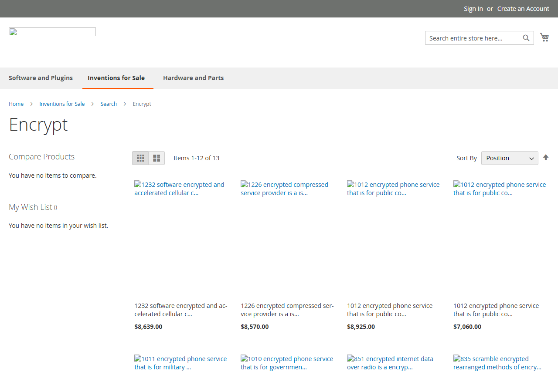
Task: Open the shopping cart icon
Action: [x=544, y=37]
